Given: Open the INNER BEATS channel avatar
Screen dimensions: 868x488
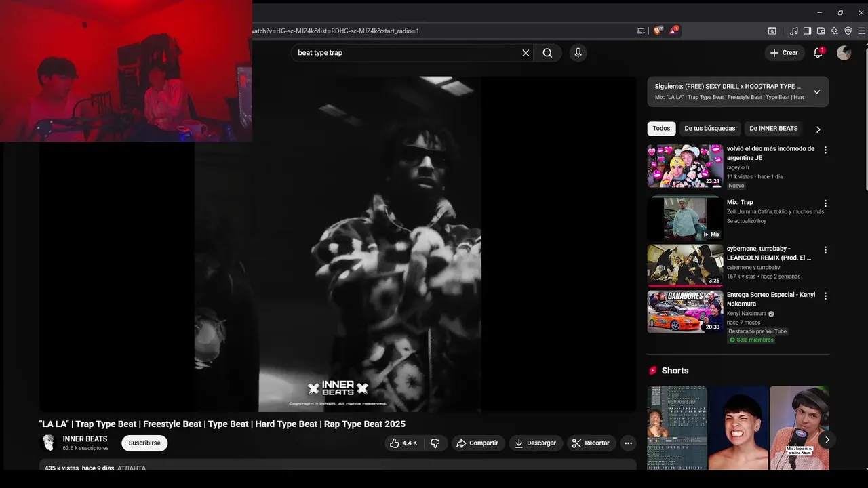Looking at the screenshot, I should pos(48,443).
